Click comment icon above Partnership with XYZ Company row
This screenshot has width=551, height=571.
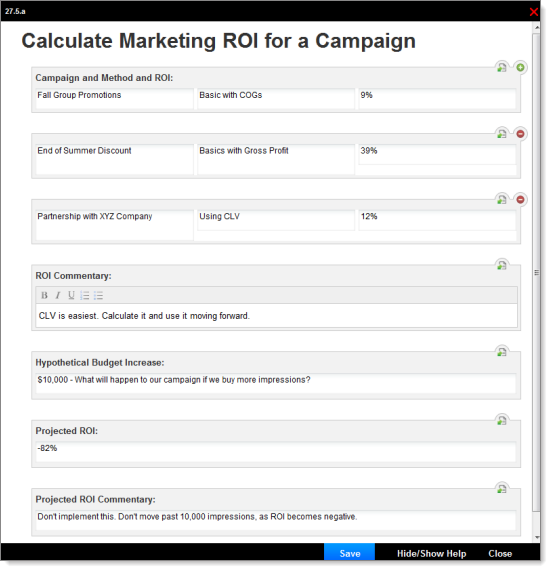click(502, 199)
